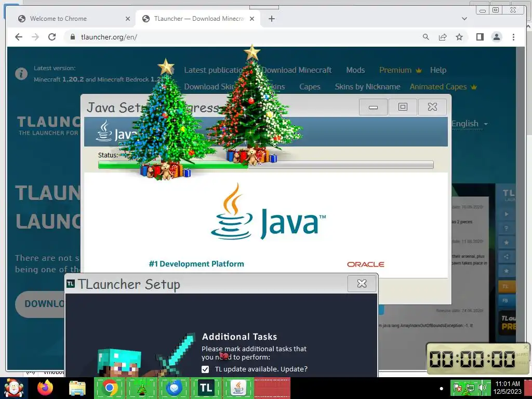Switch to Java Setup in the taskbar

coord(238,388)
